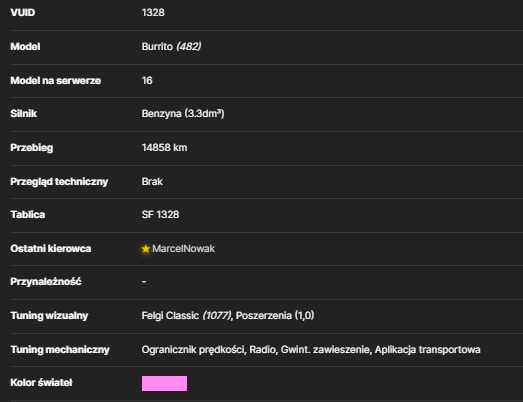Click the Model na serwerze value 16
This screenshot has width=523, height=402.
coord(147,80)
